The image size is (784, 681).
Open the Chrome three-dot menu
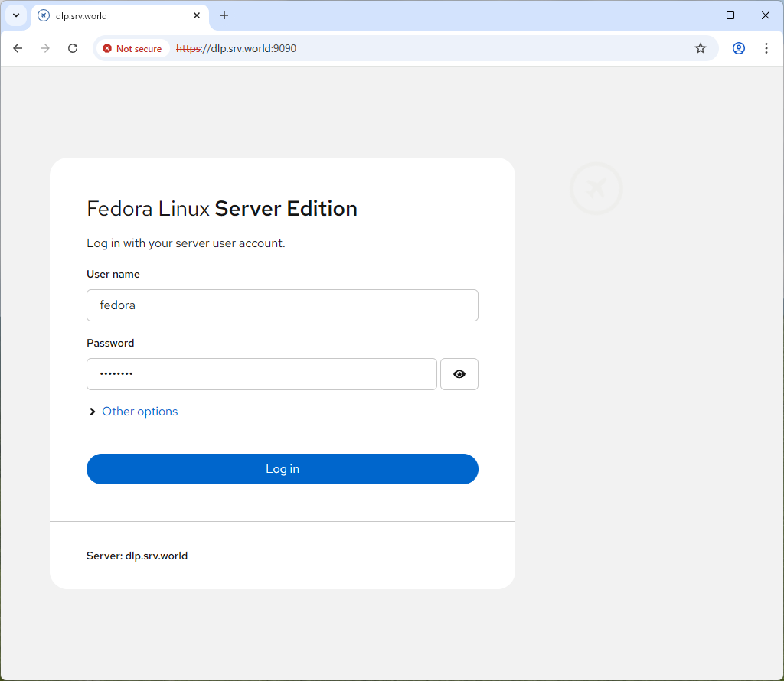[766, 48]
